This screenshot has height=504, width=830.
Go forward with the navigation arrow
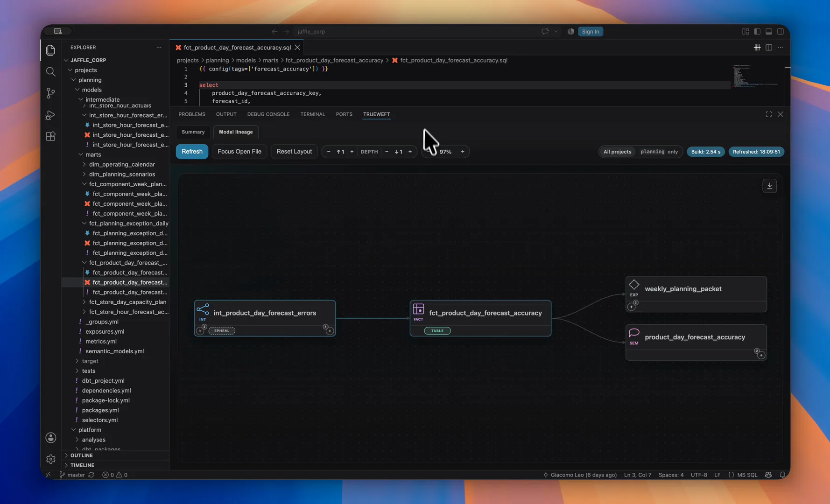coord(287,32)
